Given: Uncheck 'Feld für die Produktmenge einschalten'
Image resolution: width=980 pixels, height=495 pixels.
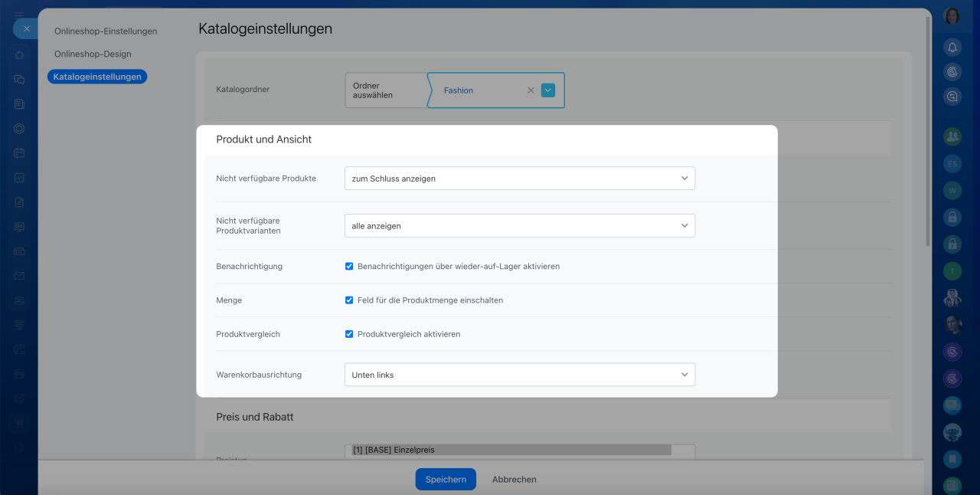Looking at the screenshot, I should (349, 300).
